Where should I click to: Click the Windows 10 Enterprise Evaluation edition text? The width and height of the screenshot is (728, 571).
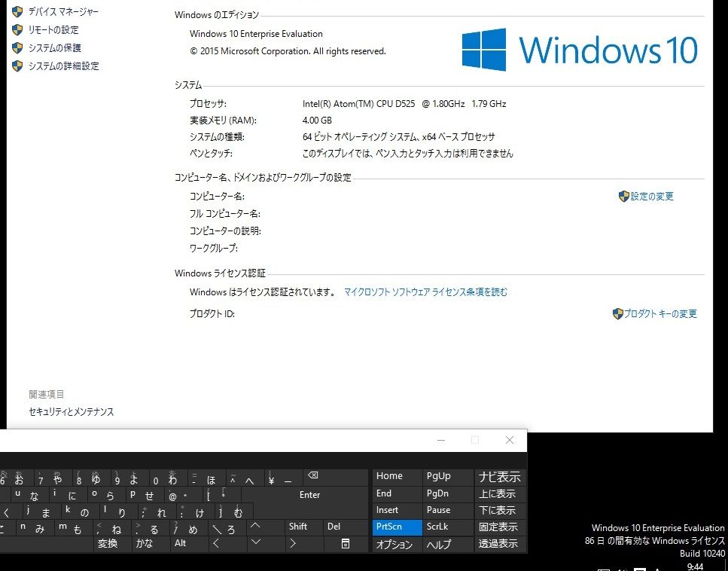click(x=256, y=34)
